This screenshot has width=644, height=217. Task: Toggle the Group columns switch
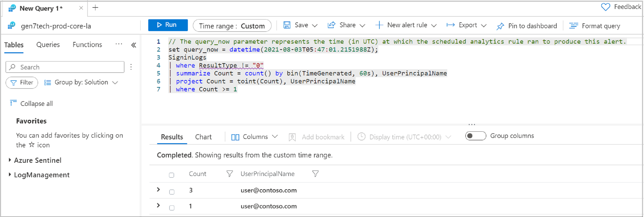coord(475,136)
